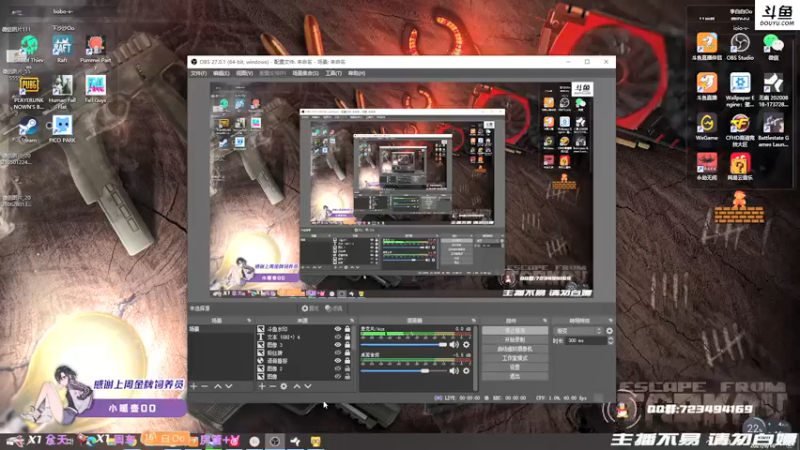Add a new scene with the plus icon
Image resolution: width=800 pixels, height=450 pixels.
pyautogui.click(x=193, y=387)
